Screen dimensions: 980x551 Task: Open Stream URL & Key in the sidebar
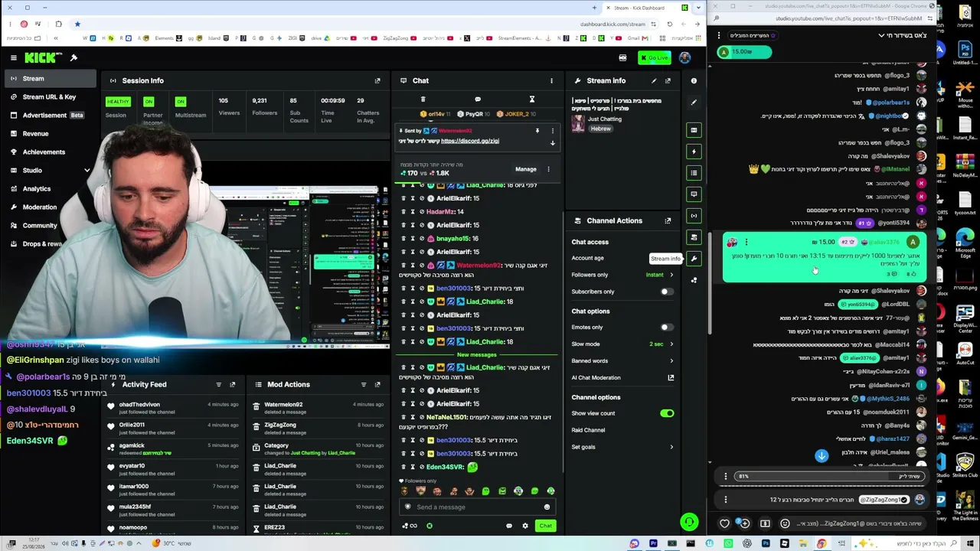(51, 96)
